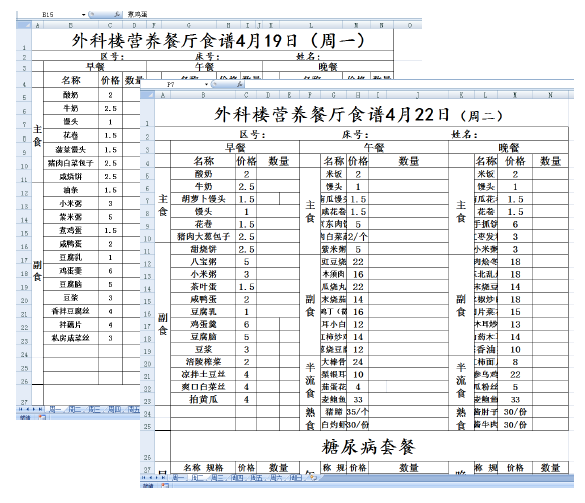Click the select-all corner of front spreadsheet
Viewport: 585px width, 503px height.
[147, 95]
